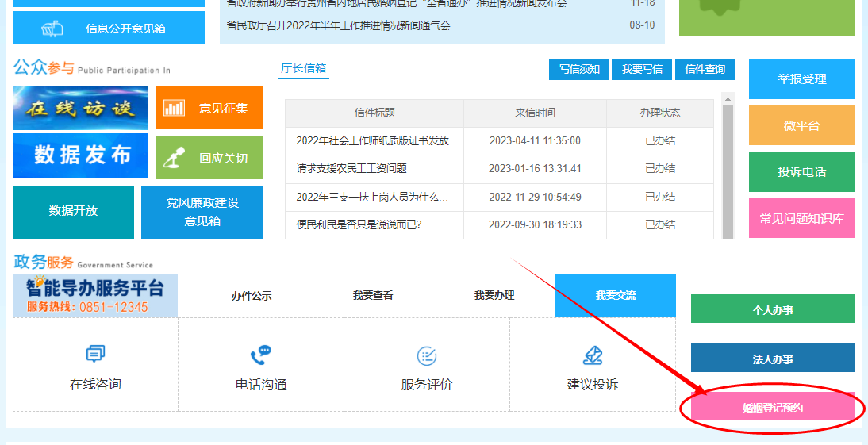The image size is (868, 445).
Task: Open the 请求支援农民工工资问题 letter link
Action: tap(351, 169)
